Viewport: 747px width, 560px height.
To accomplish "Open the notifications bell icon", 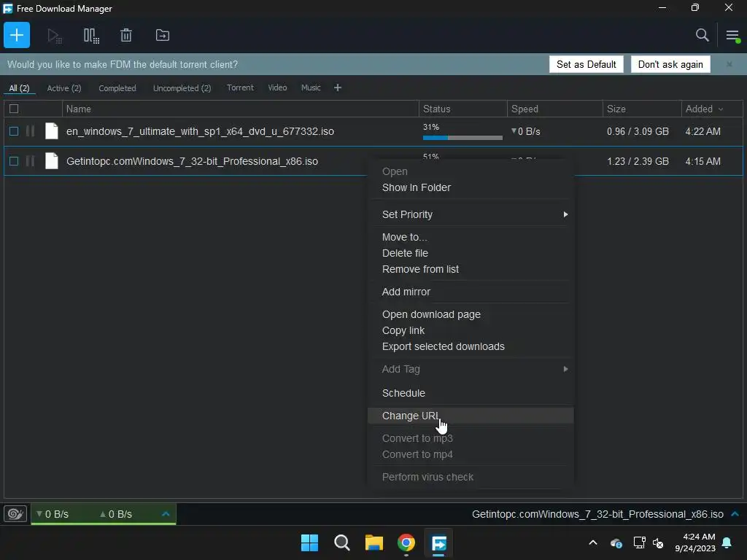I will [x=727, y=542].
